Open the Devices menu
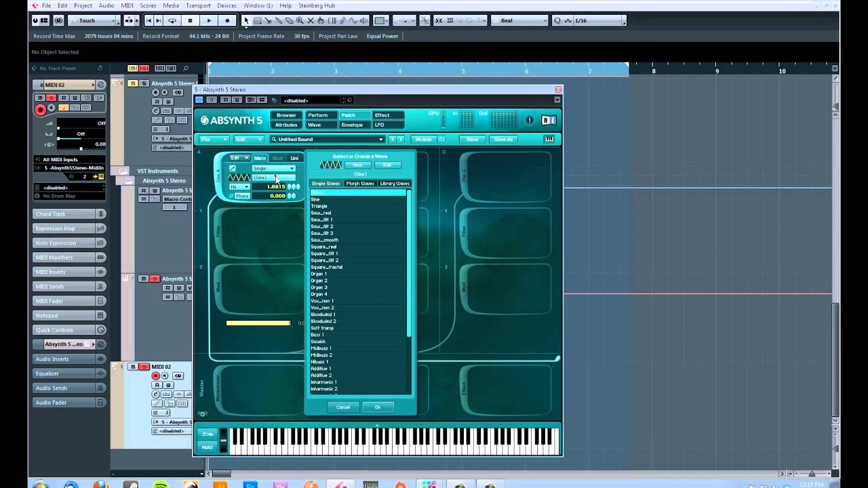 [226, 5]
